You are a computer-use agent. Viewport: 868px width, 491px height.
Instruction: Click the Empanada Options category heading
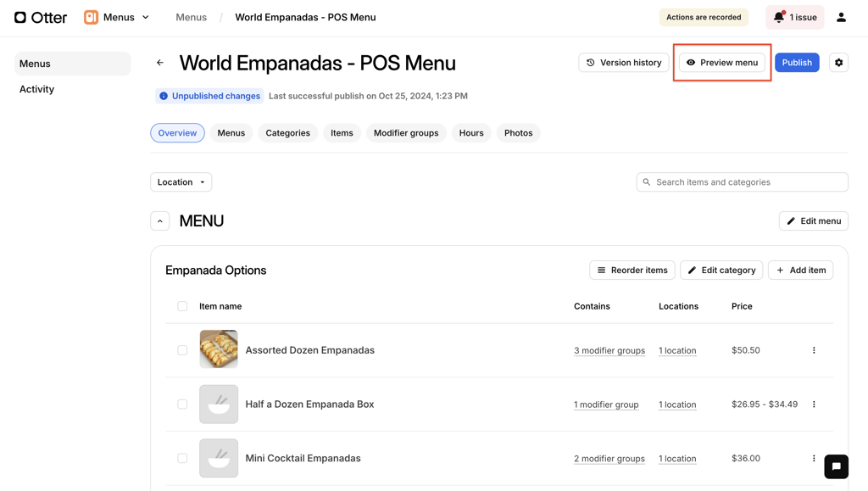click(216, 271)
